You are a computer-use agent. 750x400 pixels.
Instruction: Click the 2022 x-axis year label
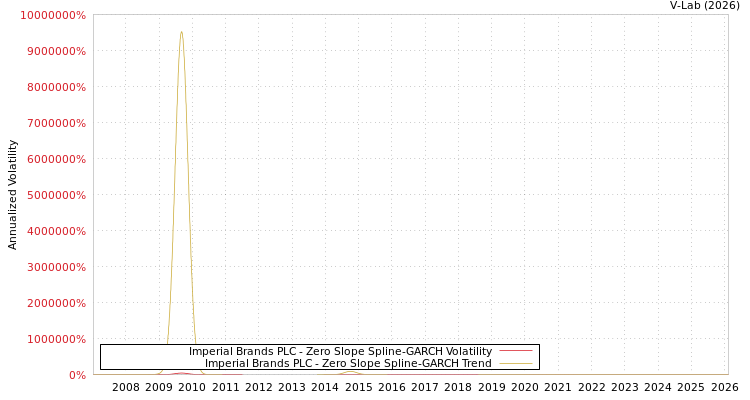pyautogui.click(x=591, y=388)
